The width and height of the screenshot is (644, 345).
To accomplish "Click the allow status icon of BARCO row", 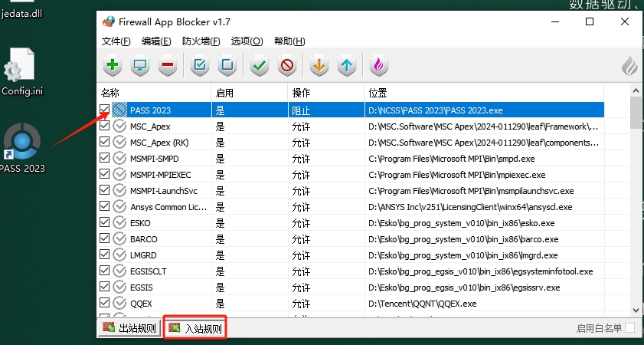I will pyautogui.click(x=119, y=239).
